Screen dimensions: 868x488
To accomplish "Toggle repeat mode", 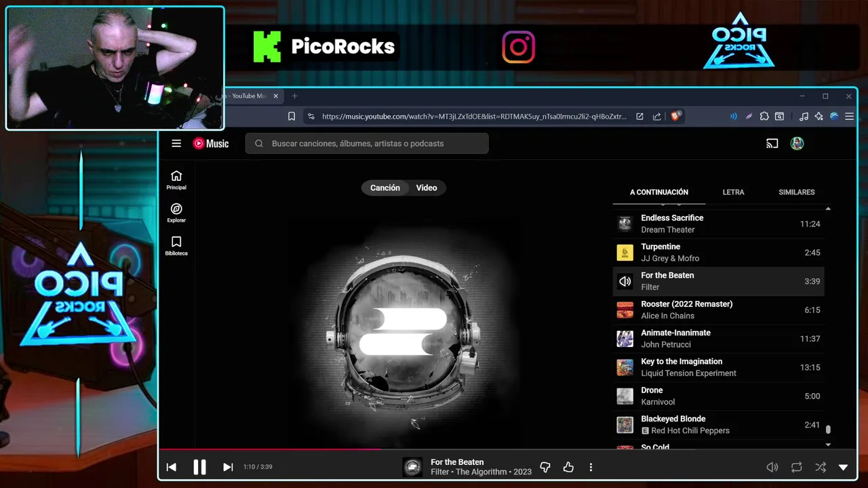I will (x=797, y=467).
